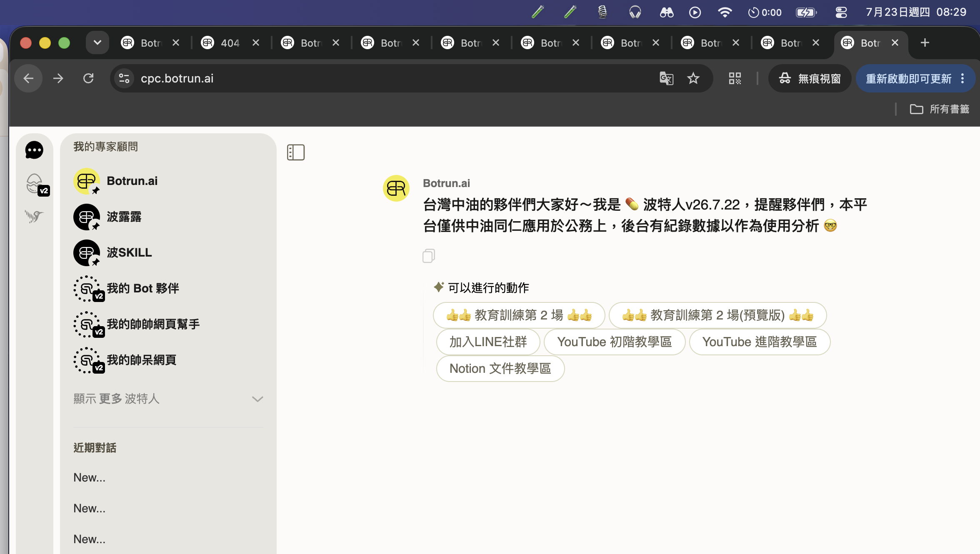Screen dimensions: 980x554
Task: Close the 404 tab
Action: (256, 43)
